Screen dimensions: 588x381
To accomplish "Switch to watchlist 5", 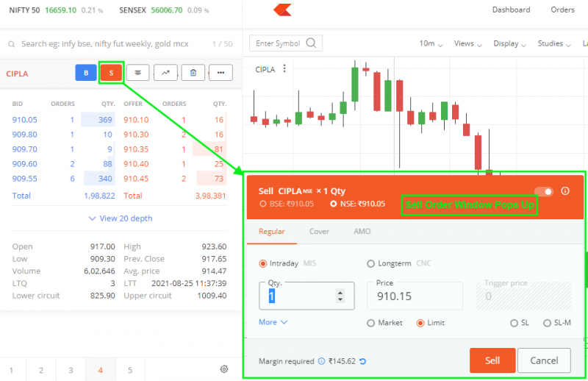I will point(130,370).
